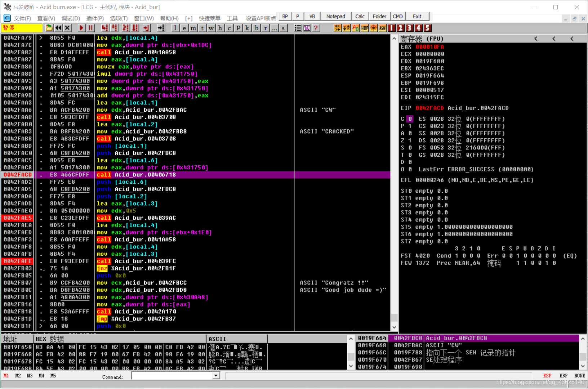
Task: Open Memory map with 'm' button
Action: pos(193,28)
